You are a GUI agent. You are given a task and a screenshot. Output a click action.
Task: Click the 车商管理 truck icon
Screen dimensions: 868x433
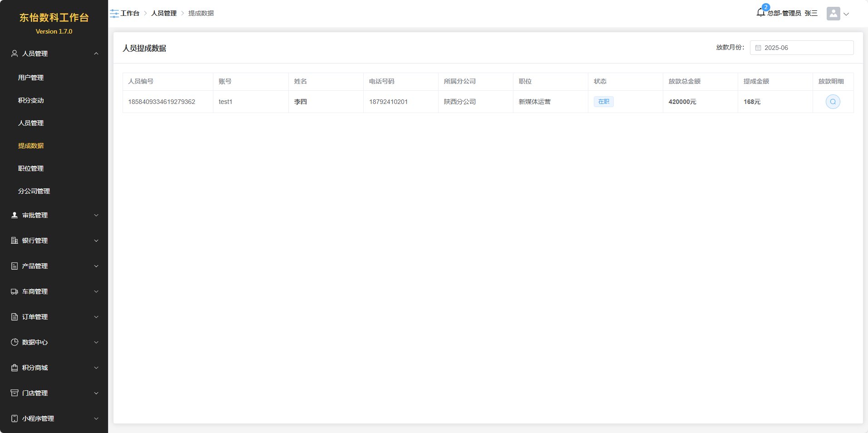(15, 291)
